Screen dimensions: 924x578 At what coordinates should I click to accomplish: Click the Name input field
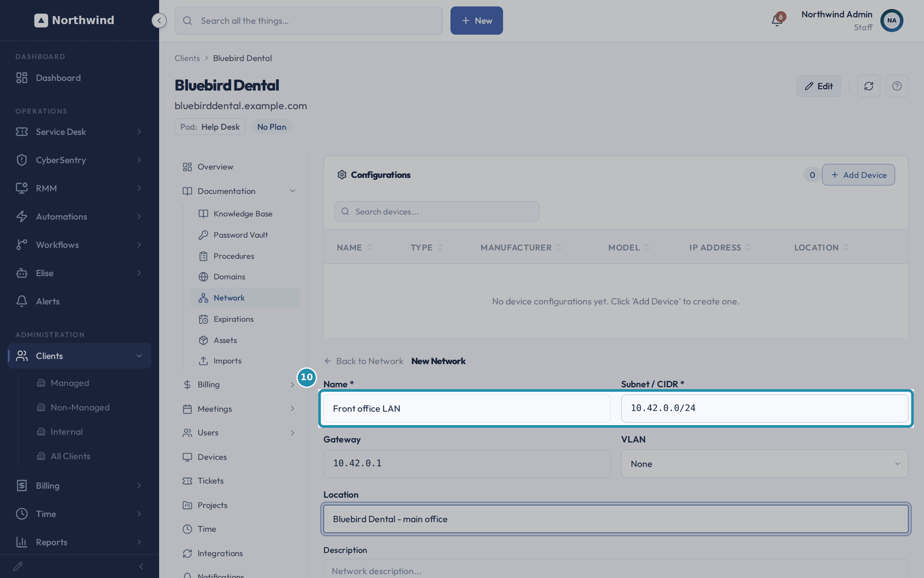pos(467,408)
